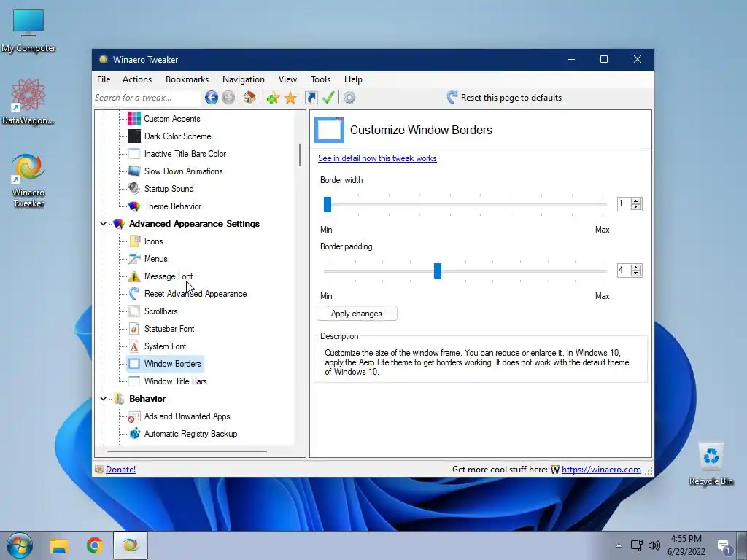Decrease Border width with spinner down arrow
The image size is (747, 560).
click(636, 207)
